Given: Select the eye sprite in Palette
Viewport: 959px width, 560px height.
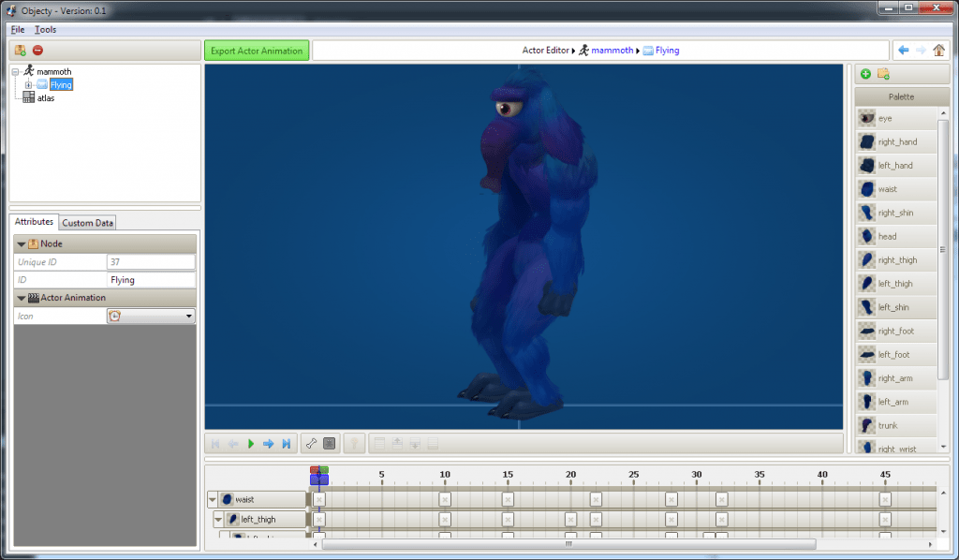Looking at the screenshot, I should (896, 118).
